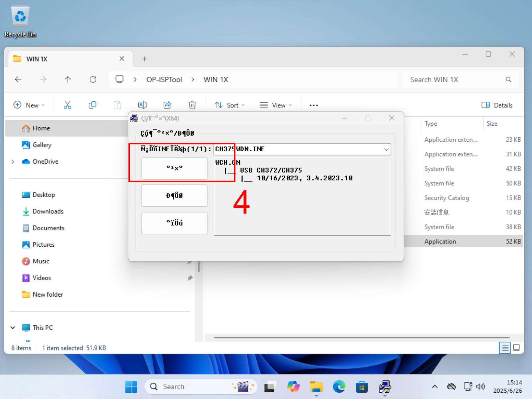Toggle the Details pane button
Image resolution: width=532 pixels, height=399 pixels.
pyautogui.click(x=497, y=105)
